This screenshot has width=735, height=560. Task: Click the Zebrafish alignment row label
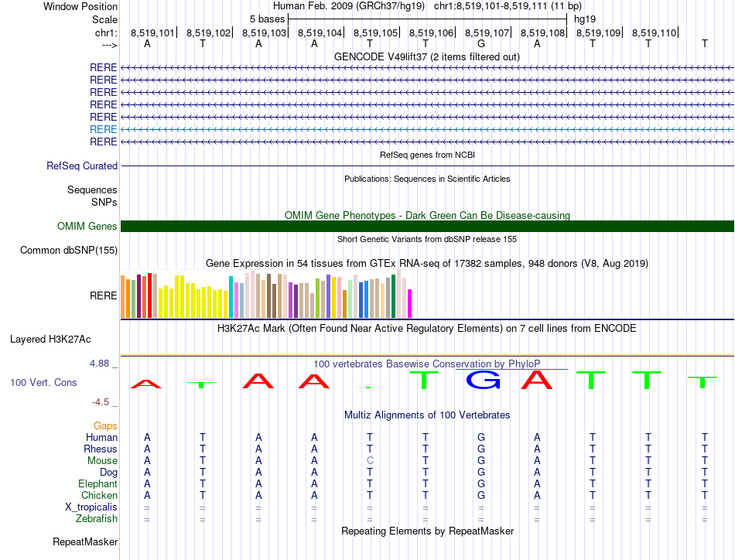pos(97,519)
